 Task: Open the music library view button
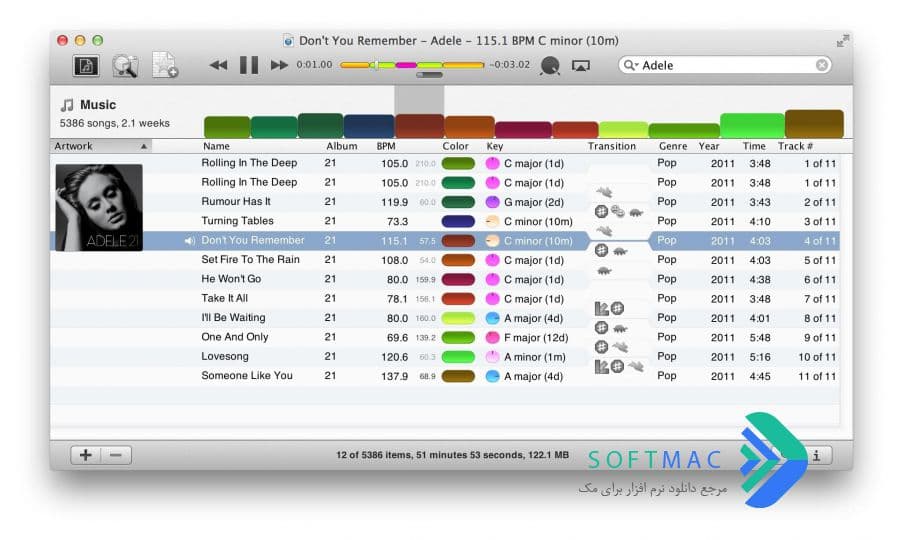coord(86,66)
